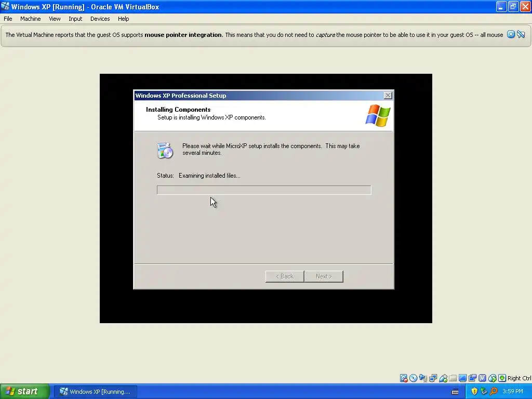This screenshot has height=399, width=532.
Task: Click the yellow security shield tray icon
Action: 474,392
